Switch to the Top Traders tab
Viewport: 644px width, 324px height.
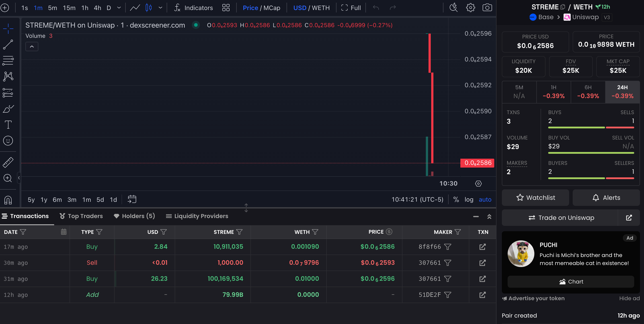click(81, 216)
